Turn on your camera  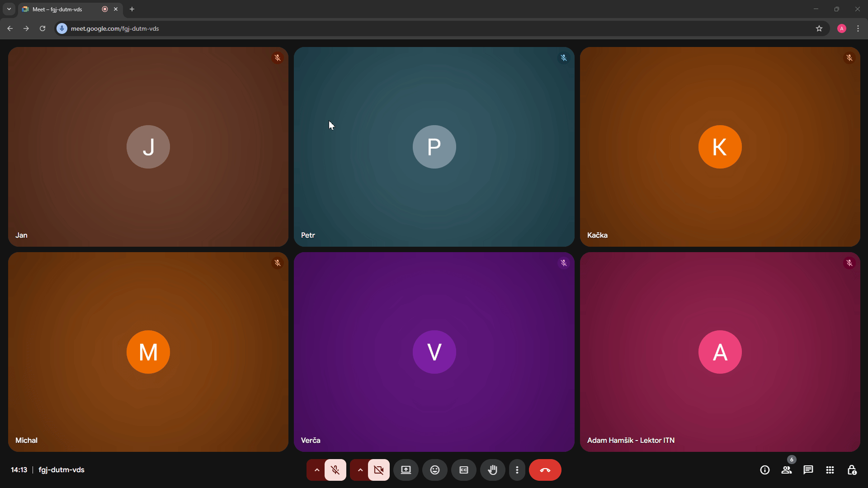[378, 470]
